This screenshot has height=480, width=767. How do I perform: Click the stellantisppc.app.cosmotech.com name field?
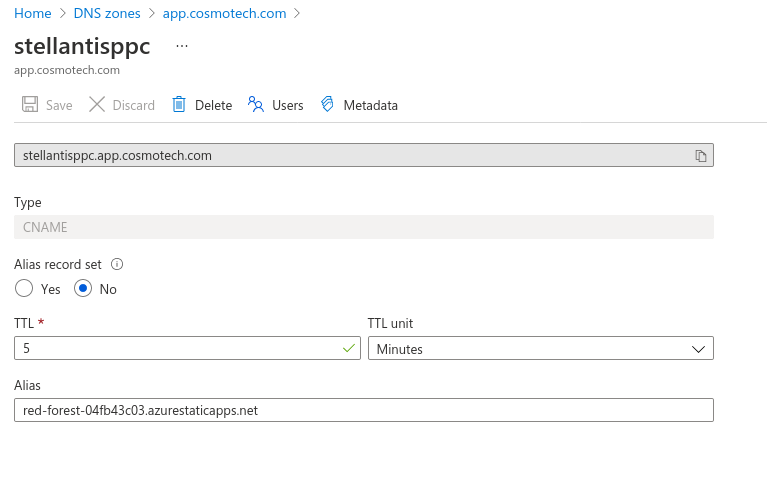[x=350, y=156]
